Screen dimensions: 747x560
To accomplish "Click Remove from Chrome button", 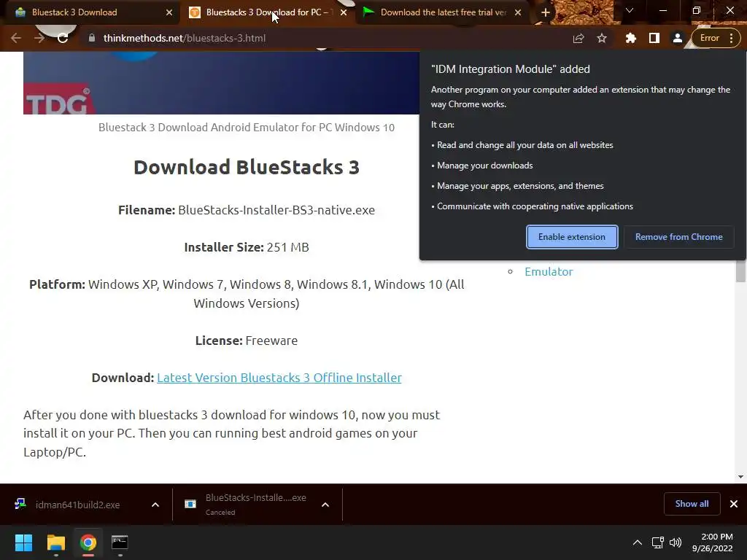I will pos(679,237).
